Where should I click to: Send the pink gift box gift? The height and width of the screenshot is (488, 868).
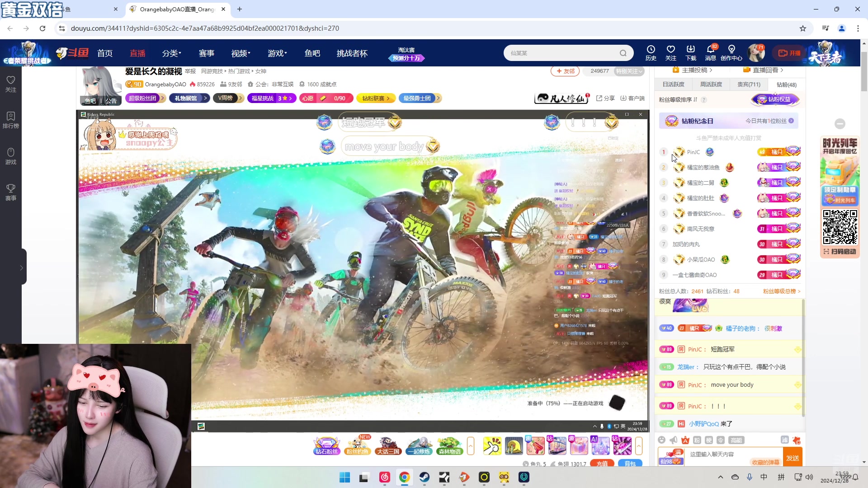pos(579,446)
